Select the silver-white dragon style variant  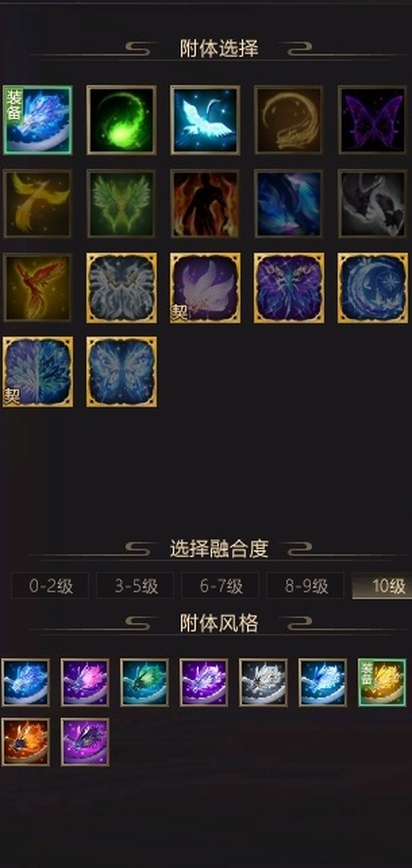(x=263, y=682)
